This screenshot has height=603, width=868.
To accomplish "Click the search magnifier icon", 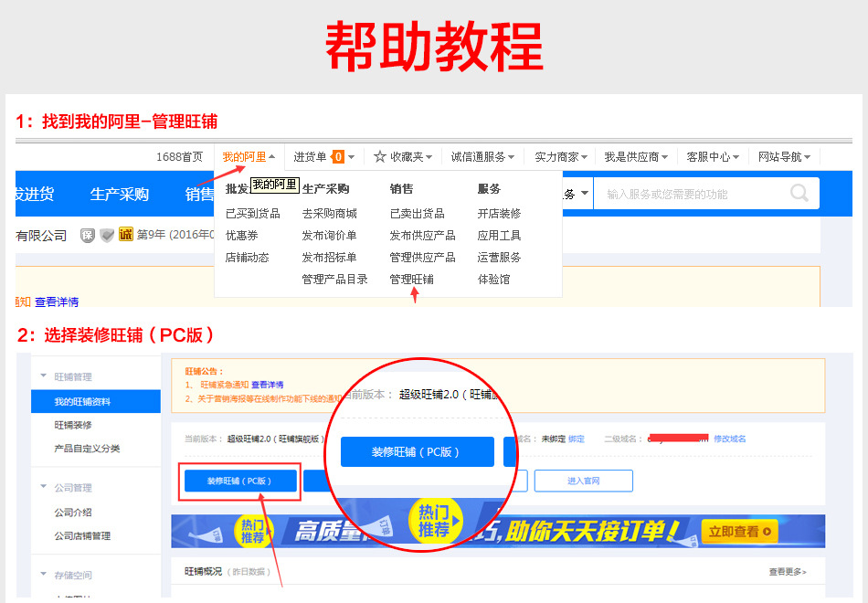I will coord(799,194).
